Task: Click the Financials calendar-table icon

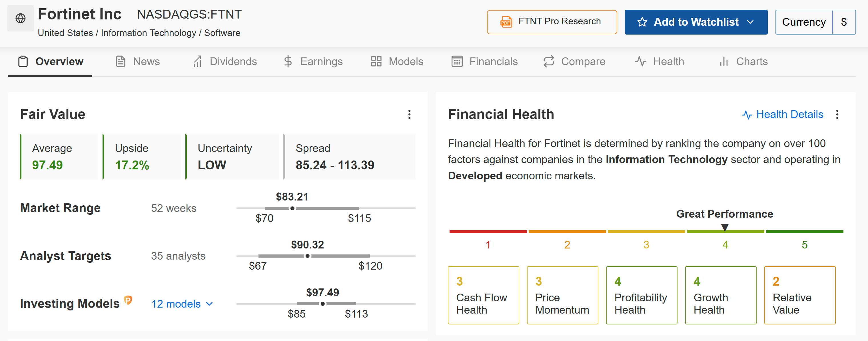Action: 457,62
